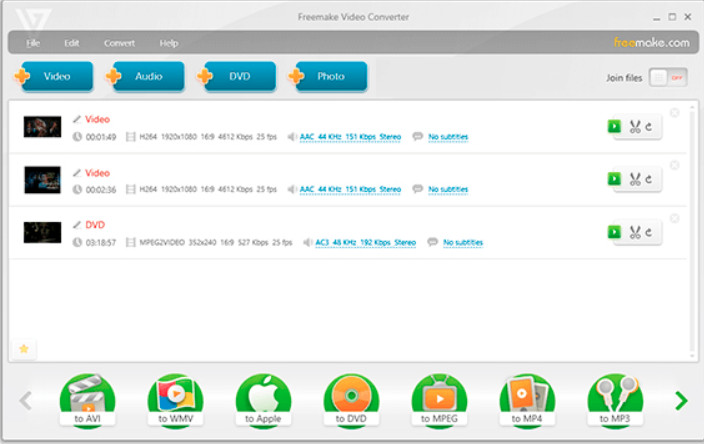Viewport: 704px width, 444px height.
Task: Rotate the 00:02:36 video
Action: pos(649,179)
